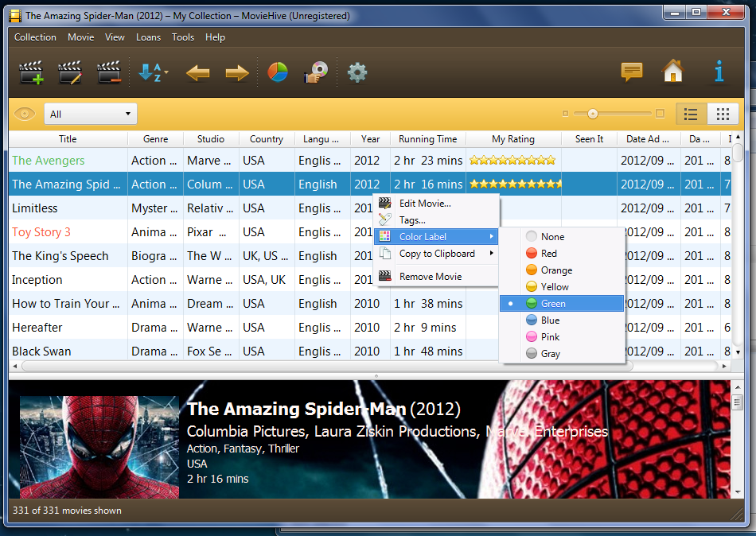
Task: Choose Tags... from context menu
Action: pyautogui.click(x=436, y=219)
